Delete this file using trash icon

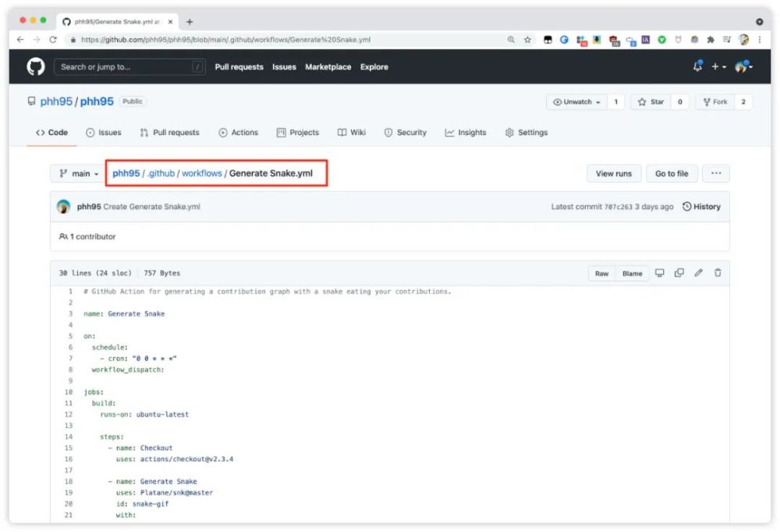tap(718, 273)
